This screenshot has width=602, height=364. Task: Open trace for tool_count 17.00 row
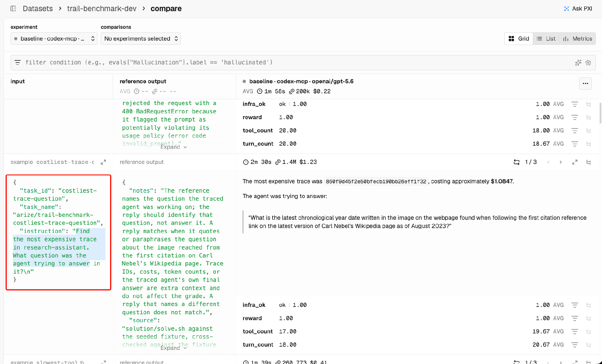pos(589,332)
